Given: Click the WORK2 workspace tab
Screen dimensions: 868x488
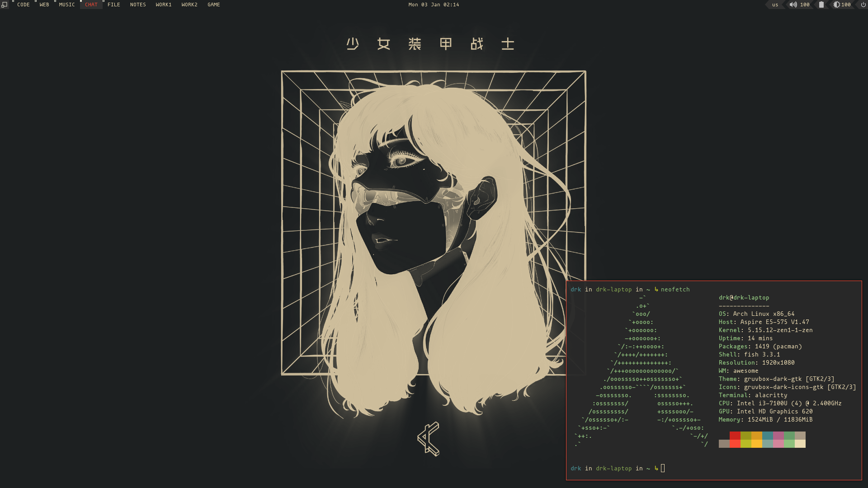Looking at the screenshot, I should pyautogui.click(x=189, y=5).
